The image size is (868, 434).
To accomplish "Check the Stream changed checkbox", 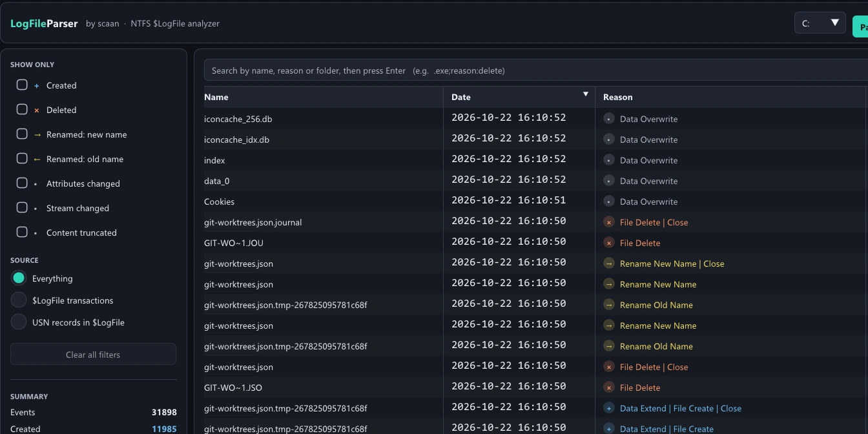I will 22,207.
